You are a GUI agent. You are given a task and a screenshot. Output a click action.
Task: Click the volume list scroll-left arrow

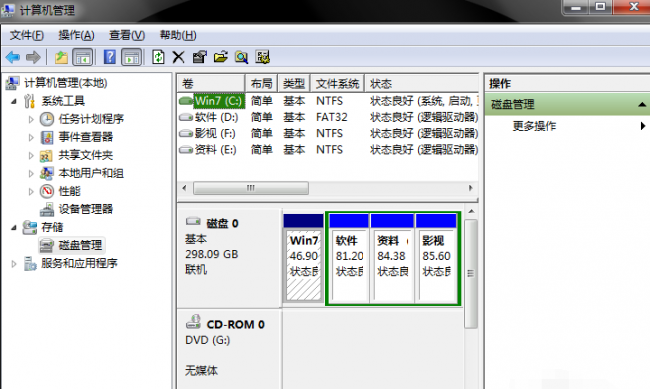click(x=184, y=188)
